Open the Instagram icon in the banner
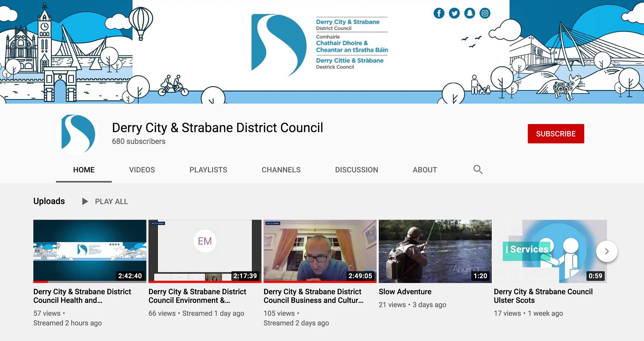 point(485,13)
